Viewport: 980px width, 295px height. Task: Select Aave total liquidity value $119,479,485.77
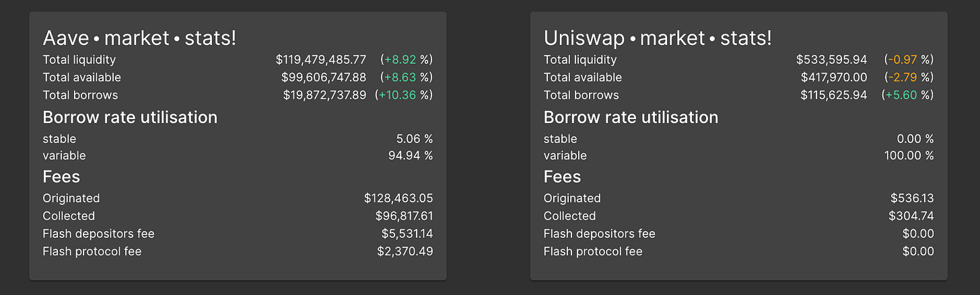(321, 60)
